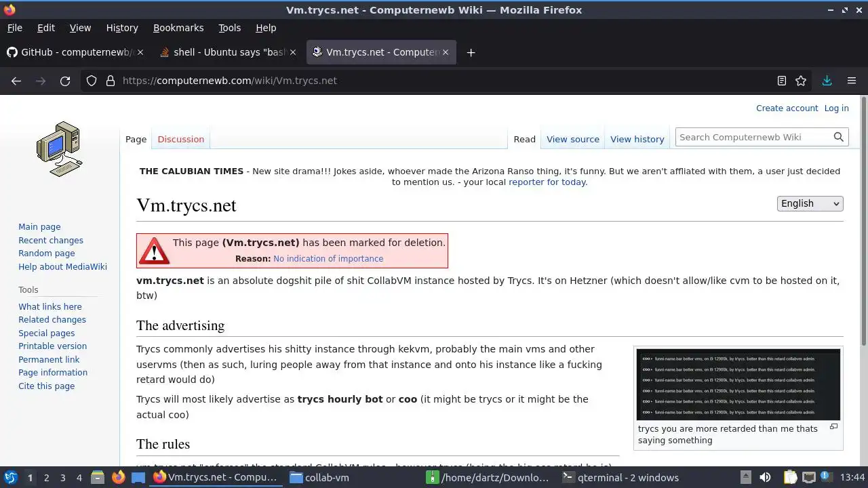Screen dimensions: 868x488
Task: Open the Downloads panel icon
Action: 827,81
